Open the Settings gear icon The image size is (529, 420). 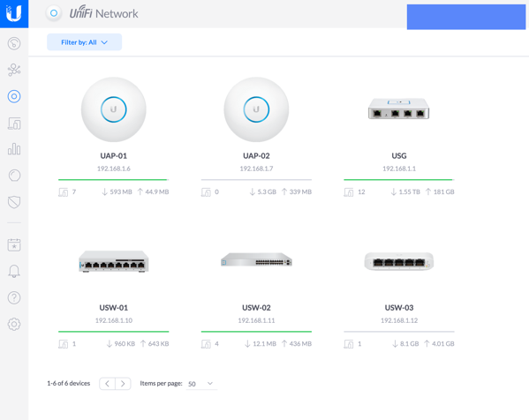pyautogui.click(x=14, y=325)
